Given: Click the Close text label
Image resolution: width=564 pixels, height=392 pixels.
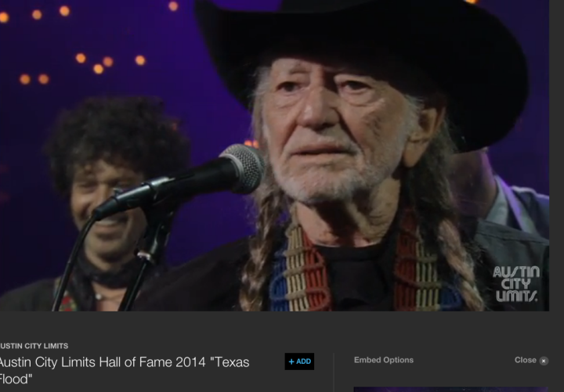Looking at the screenshot, I should (x=525, y=360).
